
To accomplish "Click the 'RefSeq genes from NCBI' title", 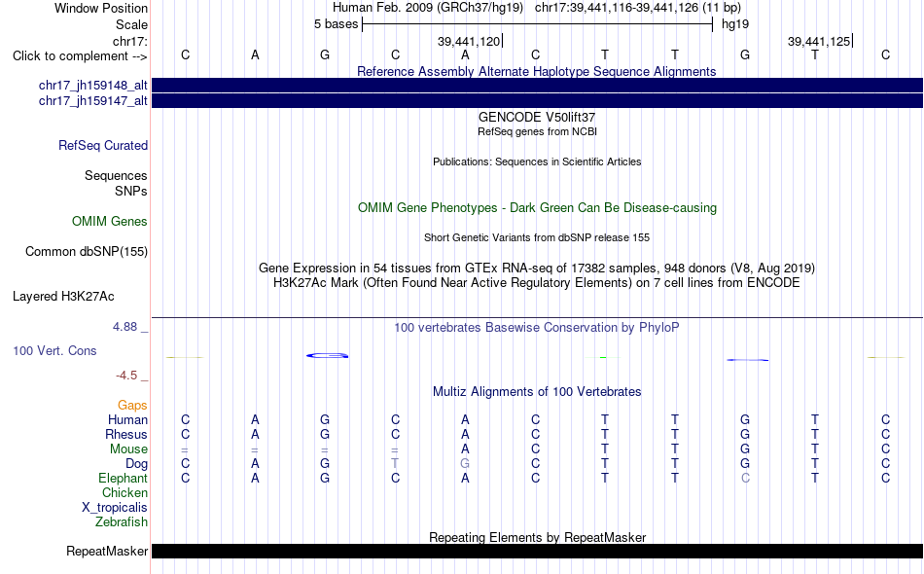I will point(537,132).
